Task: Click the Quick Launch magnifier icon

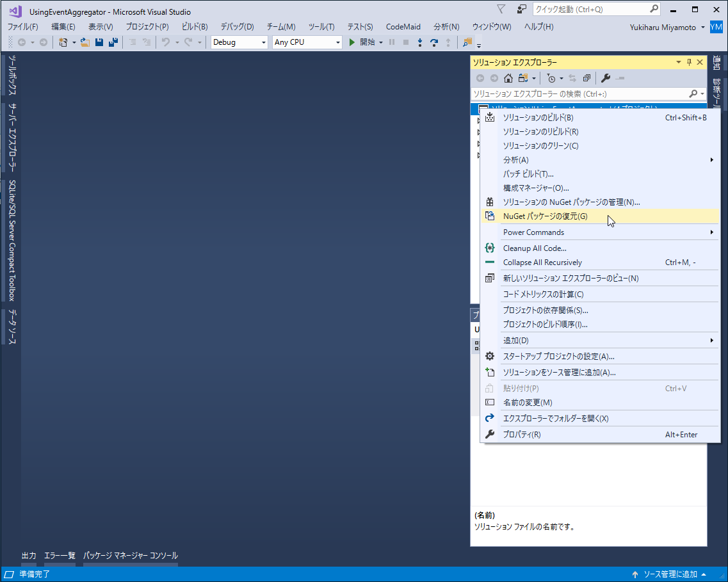Action: (x=654, y=9)
